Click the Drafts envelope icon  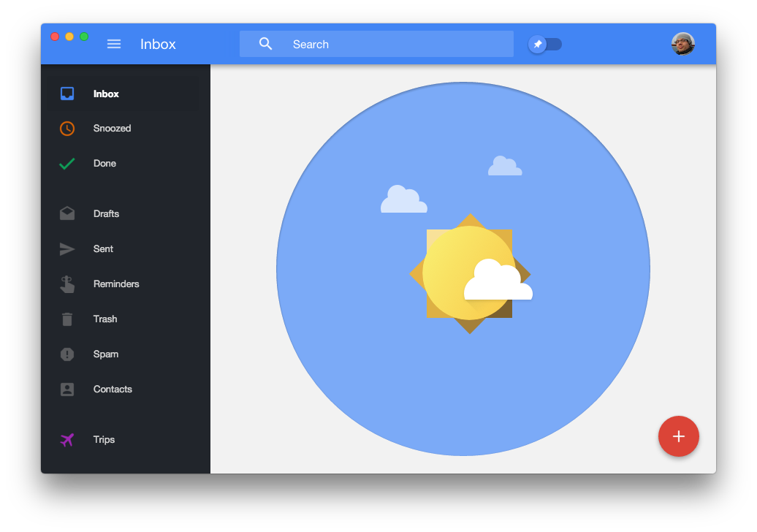[x=67, y=213]
